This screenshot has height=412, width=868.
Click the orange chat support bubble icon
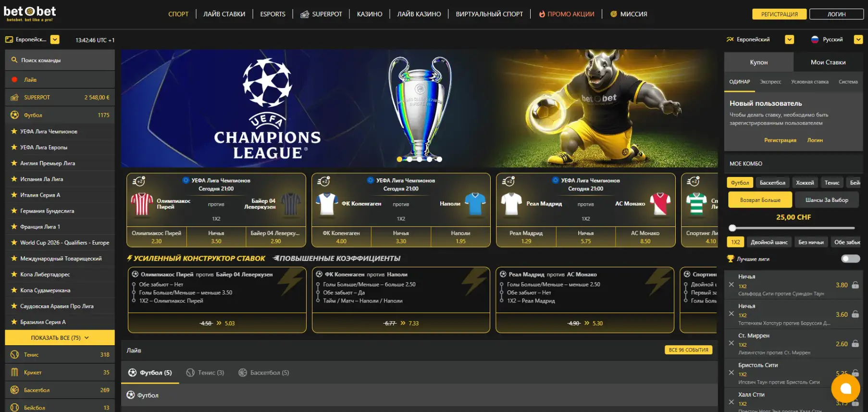pyautogui.click(x=845, y=388)
